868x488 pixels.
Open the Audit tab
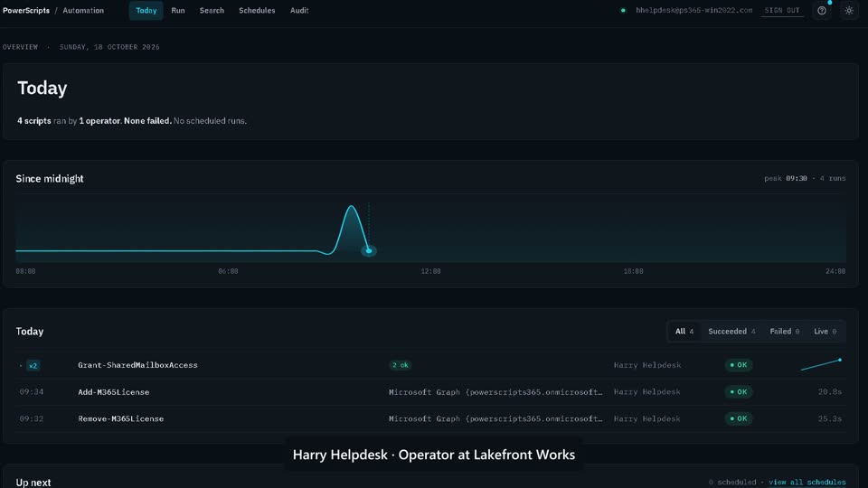[x=299, y=11]
